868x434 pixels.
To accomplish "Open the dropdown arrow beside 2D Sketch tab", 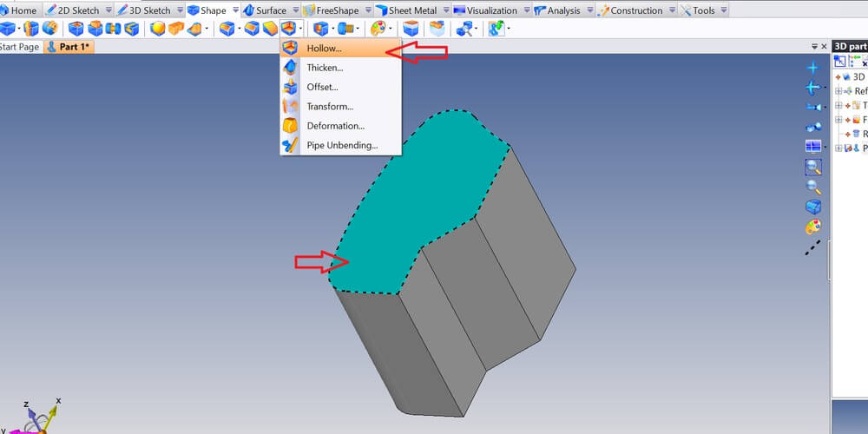I will tap(108, 10).
